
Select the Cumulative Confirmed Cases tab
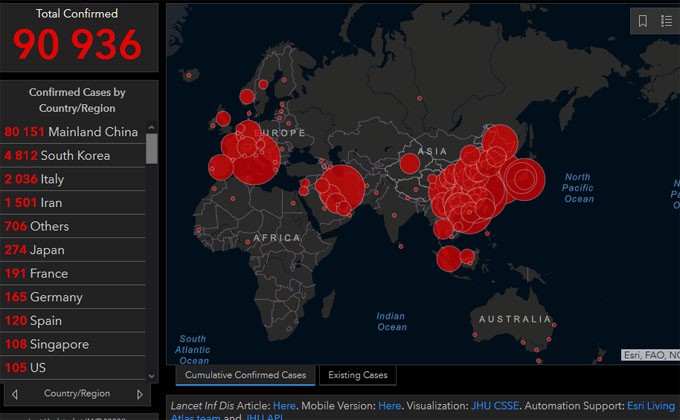click(246, 376)
